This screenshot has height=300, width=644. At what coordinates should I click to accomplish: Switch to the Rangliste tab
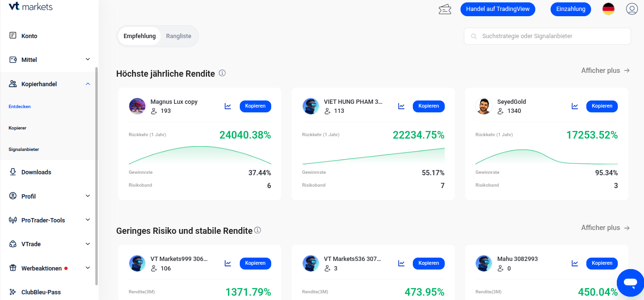click(179, 36)
